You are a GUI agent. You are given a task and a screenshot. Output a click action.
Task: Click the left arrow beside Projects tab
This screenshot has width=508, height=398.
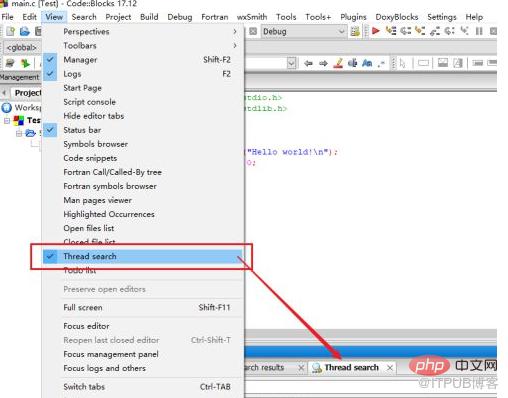point(4,92)
